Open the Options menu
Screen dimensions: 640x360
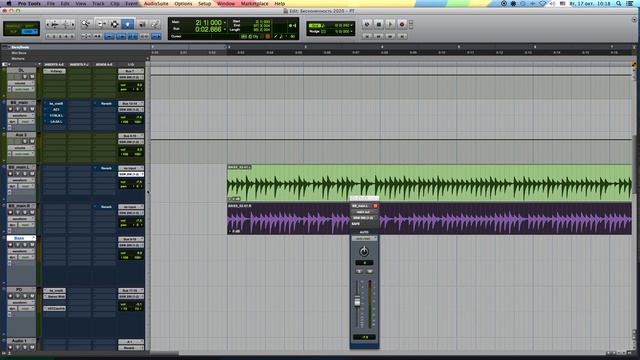pyautogui.click(x=183, y=3)
